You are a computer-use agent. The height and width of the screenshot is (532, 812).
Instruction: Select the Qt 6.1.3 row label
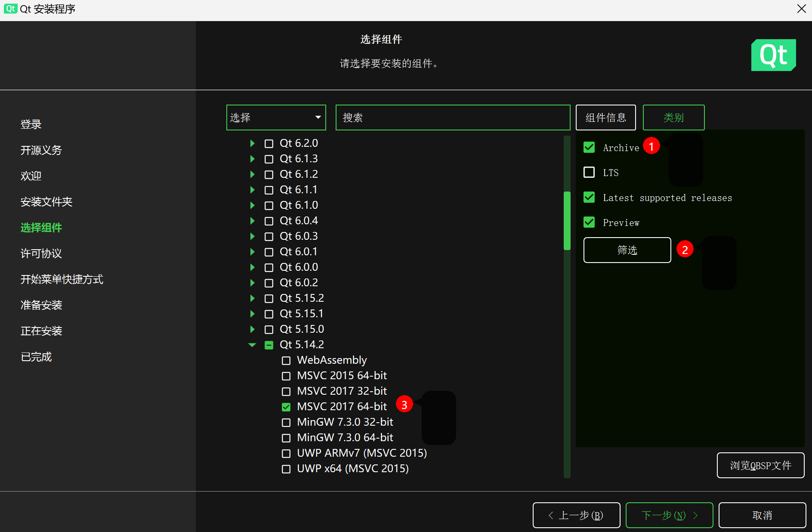299,159
